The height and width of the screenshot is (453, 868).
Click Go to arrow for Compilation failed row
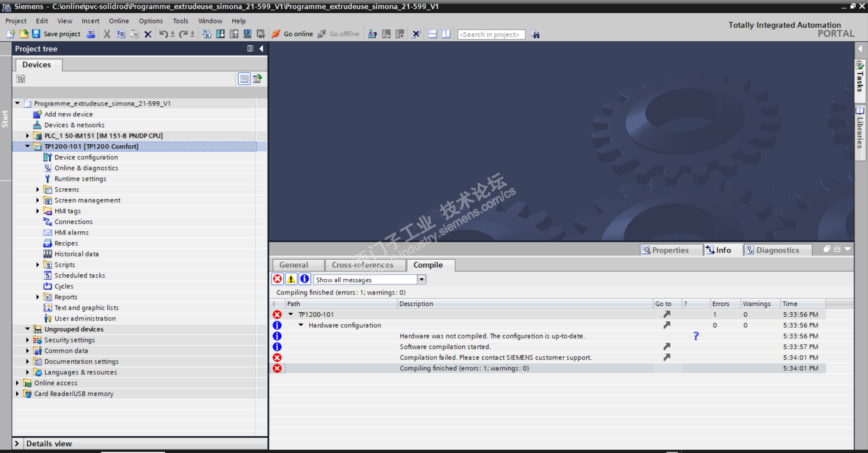tap(667, 358)
